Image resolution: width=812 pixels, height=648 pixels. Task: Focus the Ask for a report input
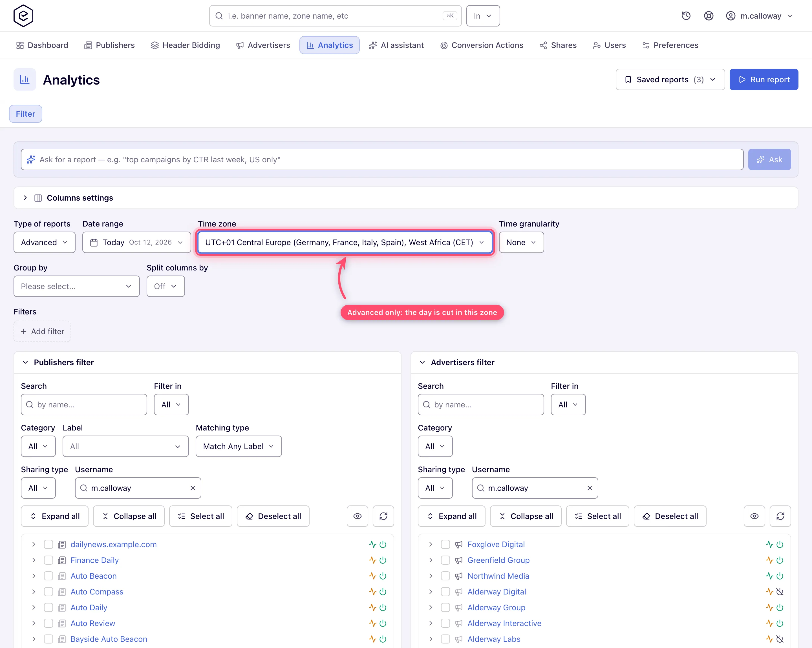[x=382, y=159]
